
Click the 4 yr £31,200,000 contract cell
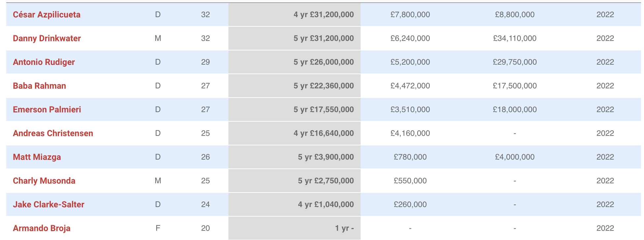click(323, 15)
